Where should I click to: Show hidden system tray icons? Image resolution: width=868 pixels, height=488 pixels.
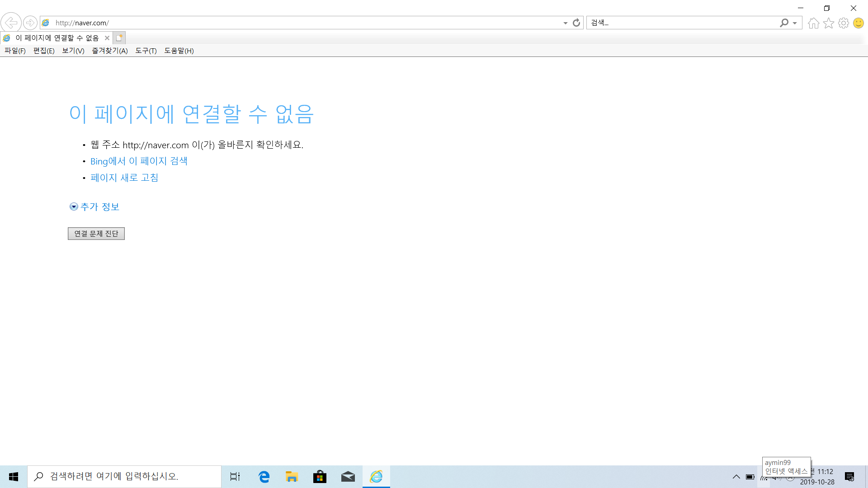coord(736,477)
